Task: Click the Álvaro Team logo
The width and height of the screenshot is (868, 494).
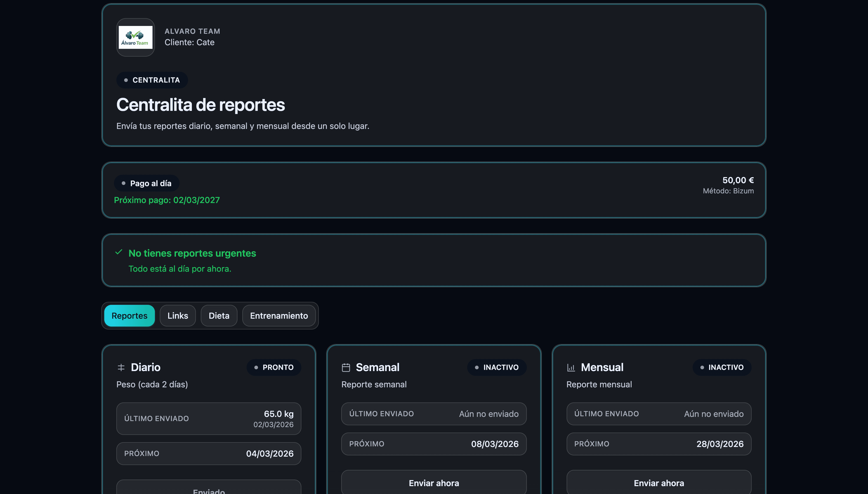Action: [x=135, y=37]
